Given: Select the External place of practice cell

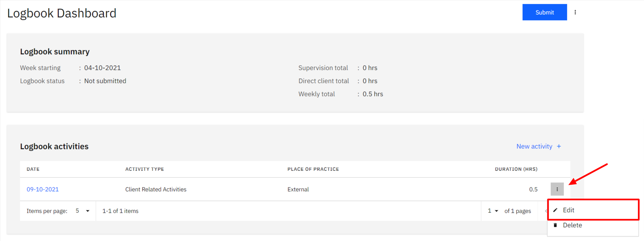Looking at the screenshot, I should [x=298, y=189].
